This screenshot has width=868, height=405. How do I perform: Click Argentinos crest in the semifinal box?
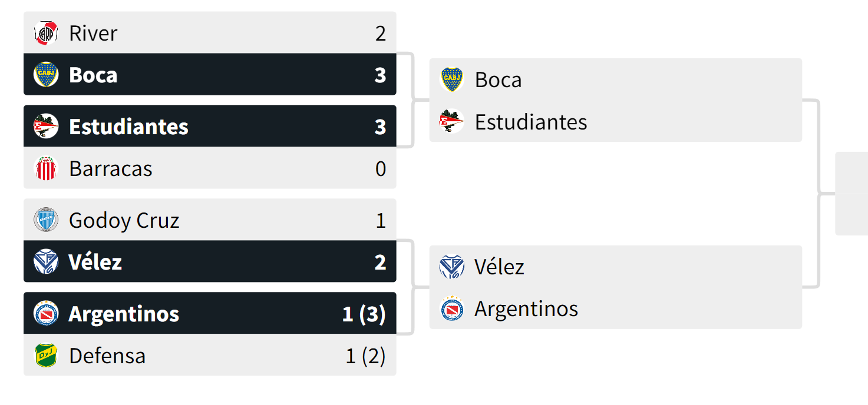452,308
